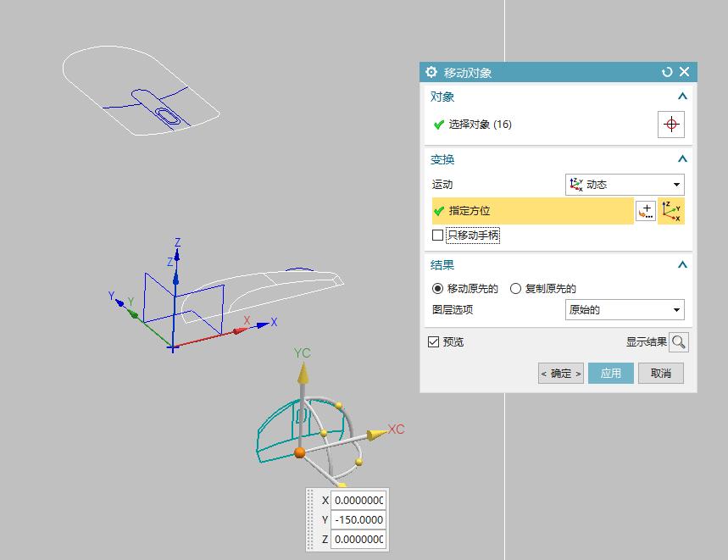This screenshot has height=560, width=728.
Task: Open the 运动 motion type dropdown
Action: pyautogui.click(x=676, y=184)
